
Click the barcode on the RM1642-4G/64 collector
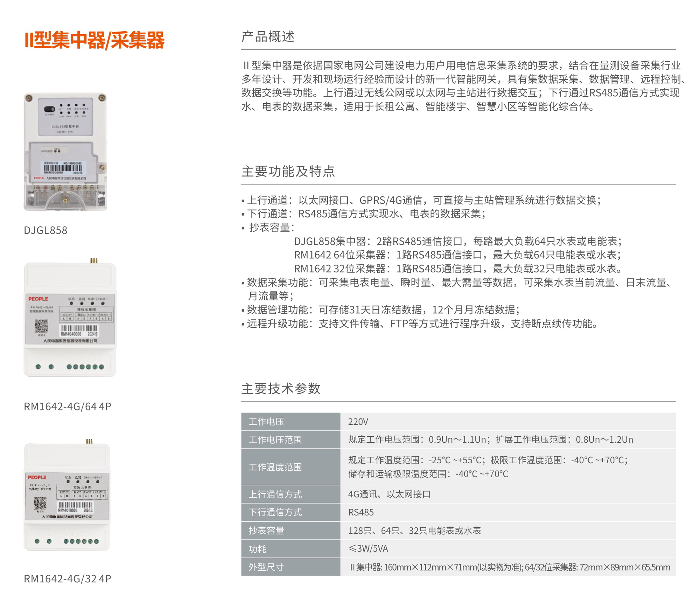point(79,328)
